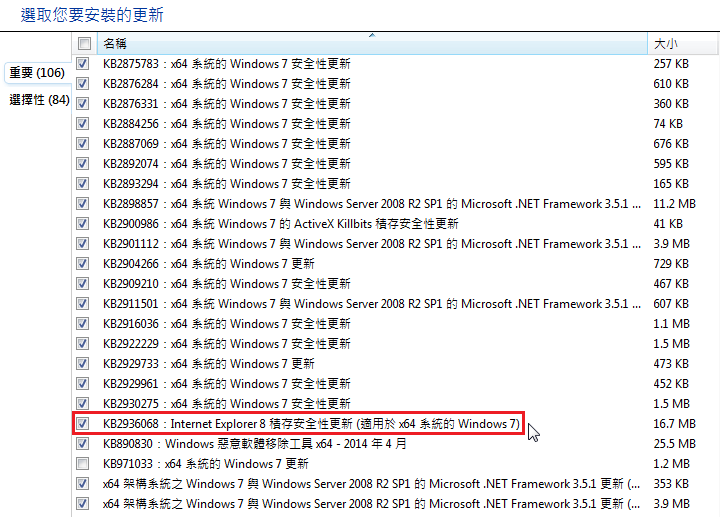
Task: Select the KB2887069 security update row text
Action: coord(227,143)
